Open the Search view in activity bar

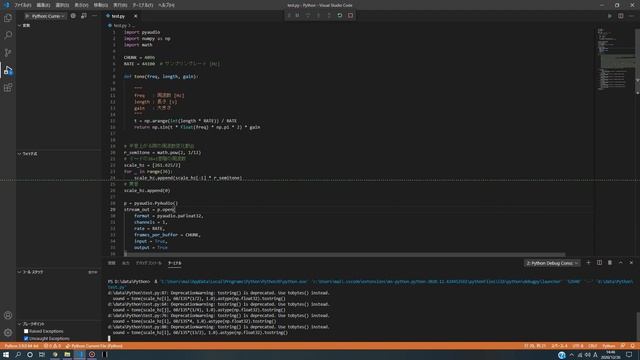(x=8, y=35)
